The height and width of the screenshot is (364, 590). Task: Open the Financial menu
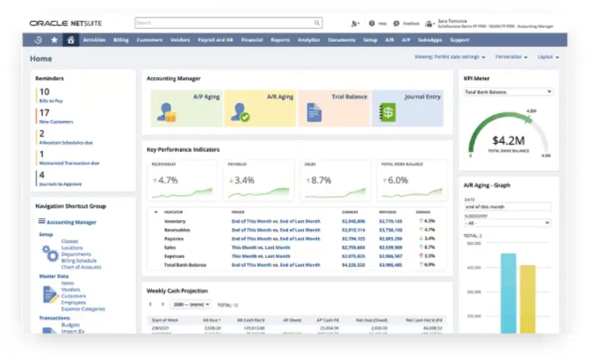coord(252,40)
